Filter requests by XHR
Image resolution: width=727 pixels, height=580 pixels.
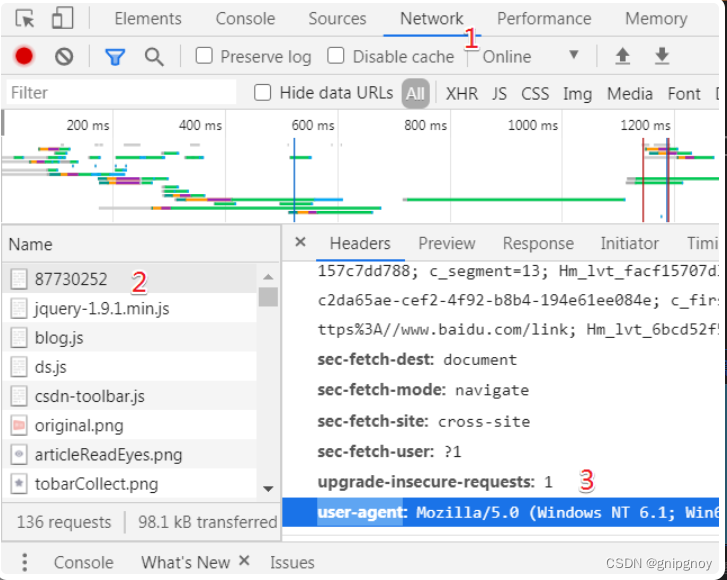click(x=461, y=94)
